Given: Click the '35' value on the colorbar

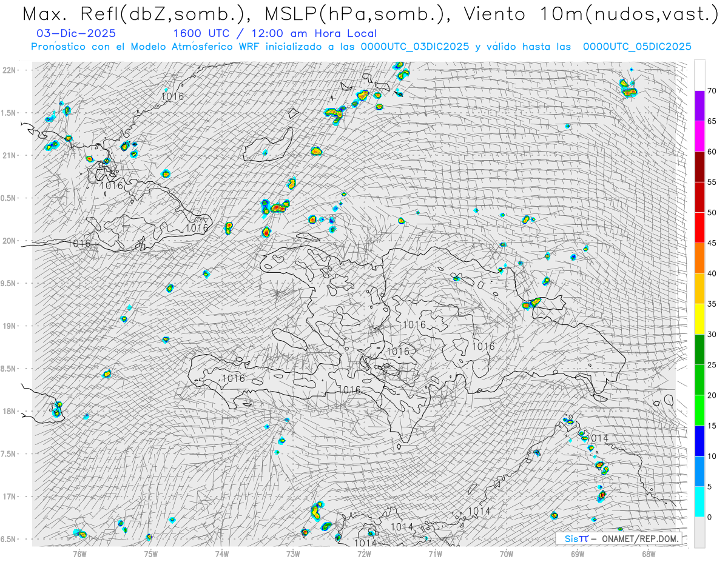Looking at the screenshot, I should pos(712,304).
